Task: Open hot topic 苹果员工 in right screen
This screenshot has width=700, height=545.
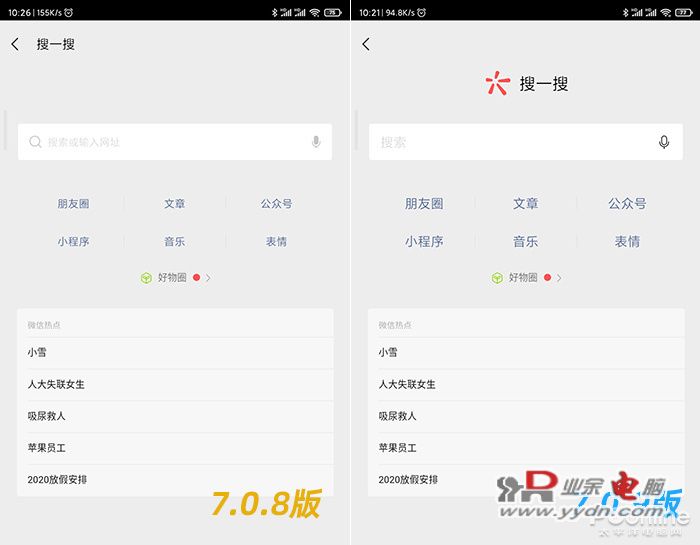Action: (526, 448)
